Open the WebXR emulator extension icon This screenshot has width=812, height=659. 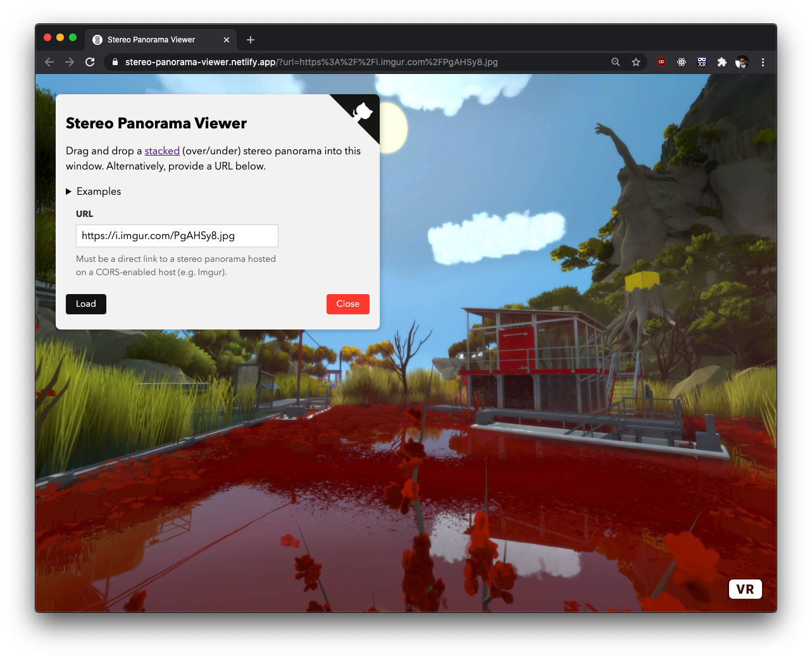pyautogui.click(x=701, y=62)
